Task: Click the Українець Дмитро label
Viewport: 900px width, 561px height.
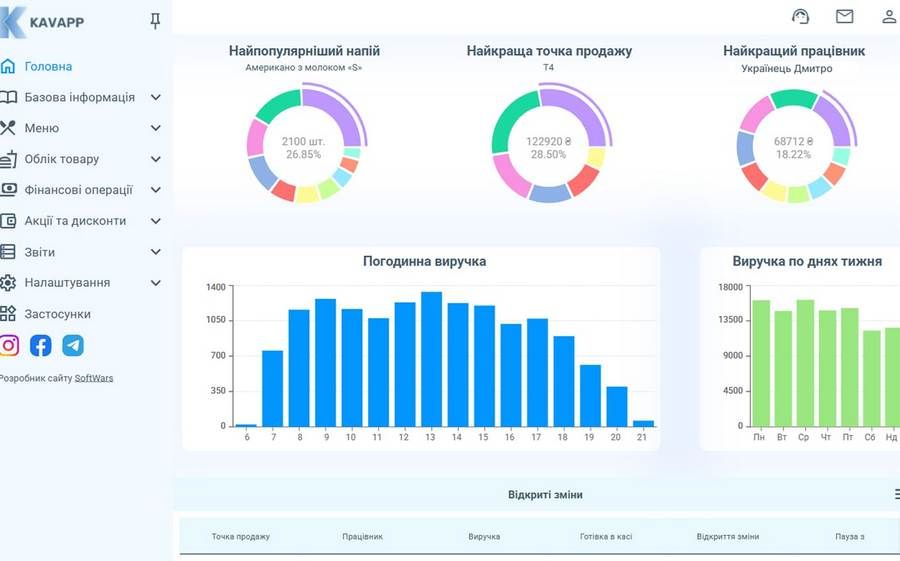Action: point(786,68)
